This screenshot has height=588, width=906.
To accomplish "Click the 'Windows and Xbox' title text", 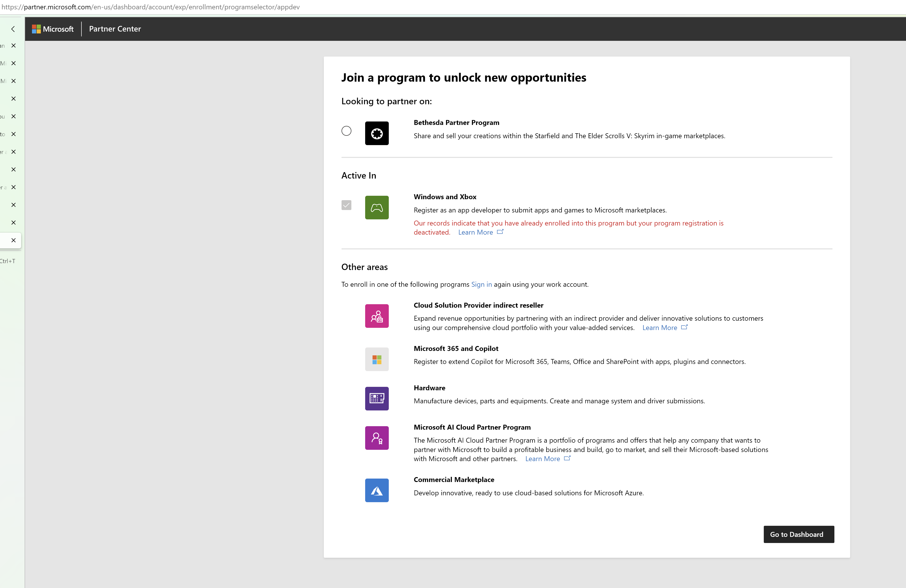I will (445, 197).
